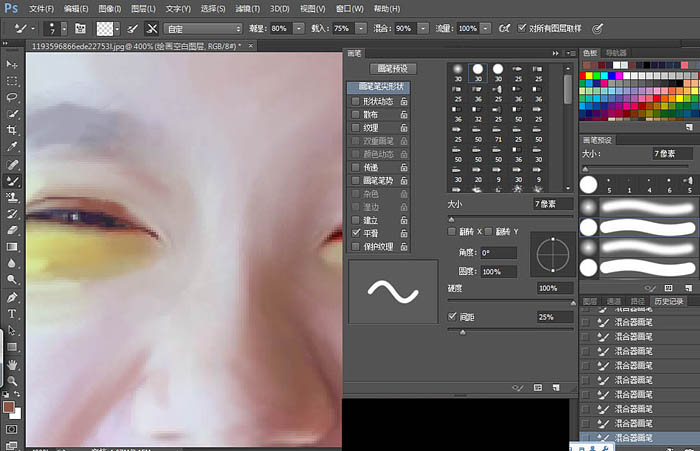Expand the 潮湿 80% dropdown arrow
This screenshot has width=700, height=451.
click(299, 29)
